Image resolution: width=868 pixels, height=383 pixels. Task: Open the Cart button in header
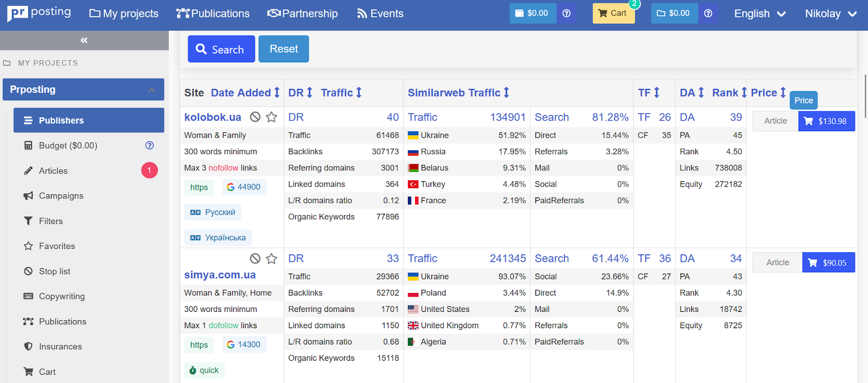click(x=613, y=13)
